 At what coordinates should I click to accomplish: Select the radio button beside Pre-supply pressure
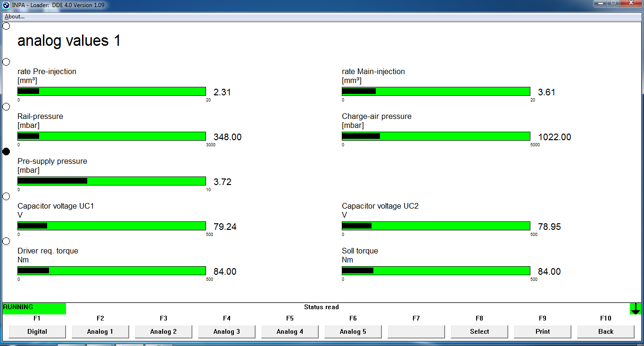pyautogui.click(x=6, y=152)
